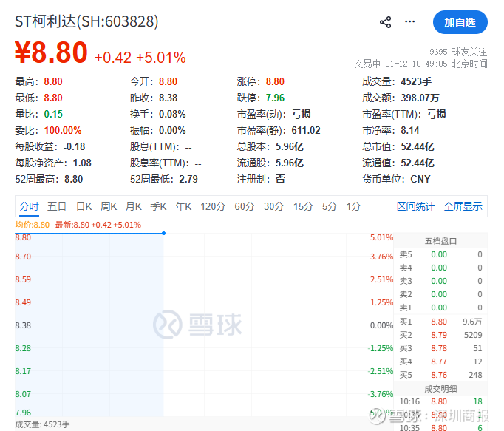Click the 成交额 398.07万 value

[x=420, y=98]
